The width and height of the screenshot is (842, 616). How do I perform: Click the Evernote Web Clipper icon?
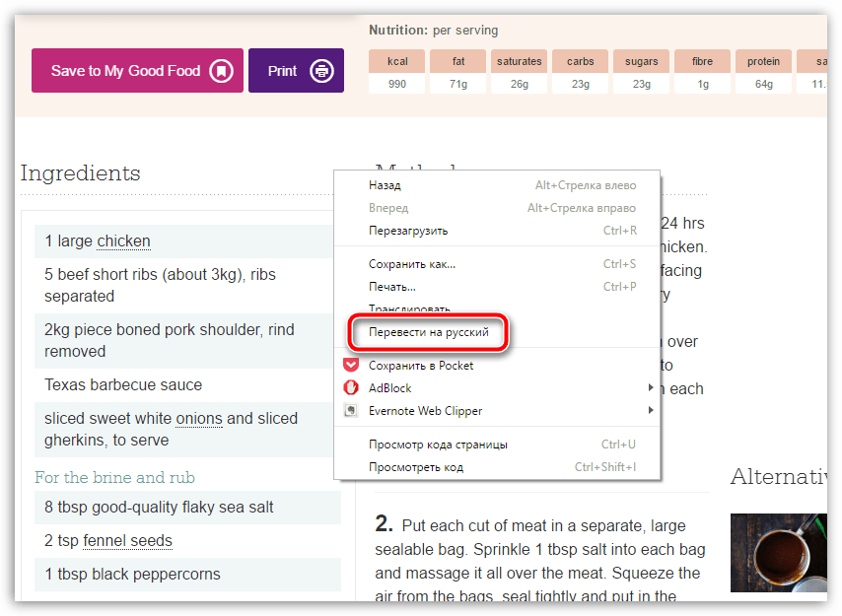tap(350, 411)
